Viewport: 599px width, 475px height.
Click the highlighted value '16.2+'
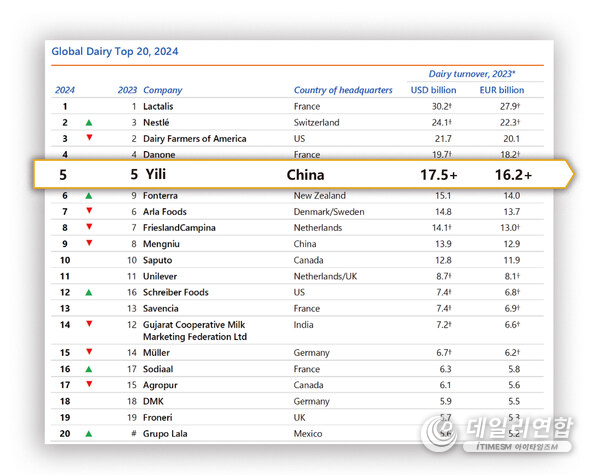click(x=513, y=175)
